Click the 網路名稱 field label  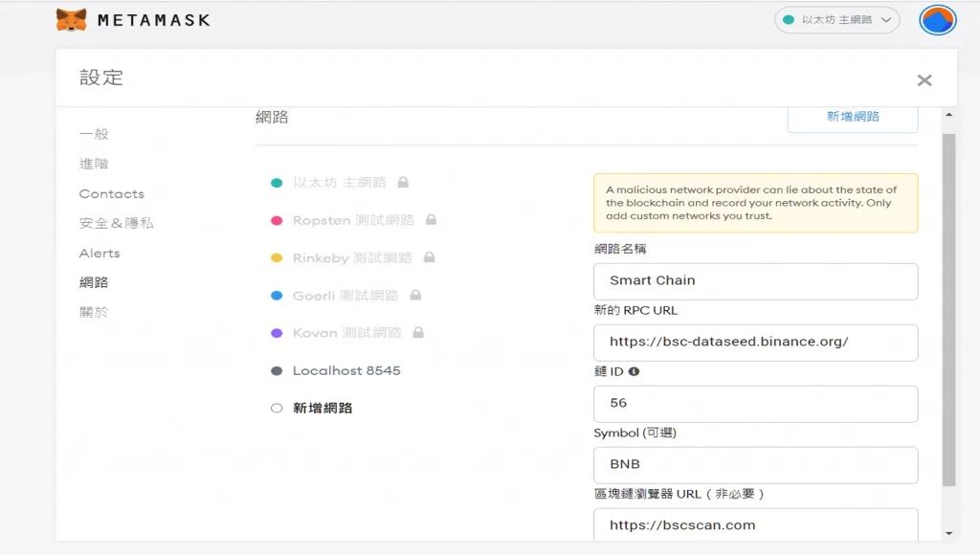click(x=620, y=249)
